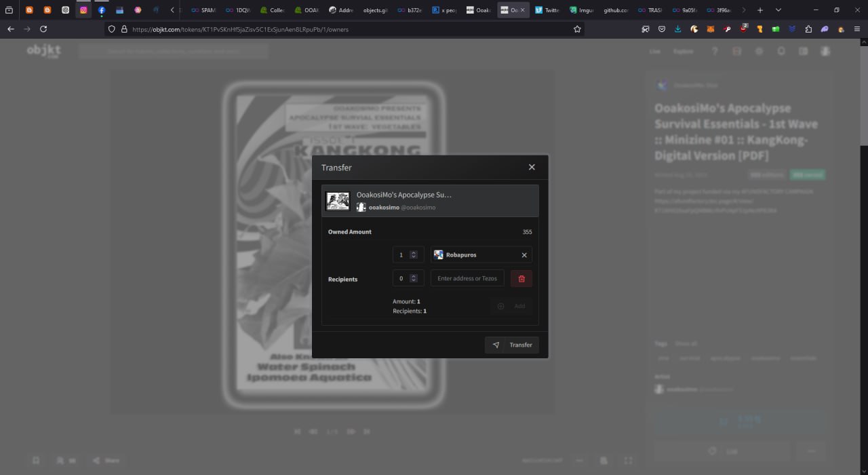
Task: Close the Transfer dialog with the X
Action: coord(532,167)
